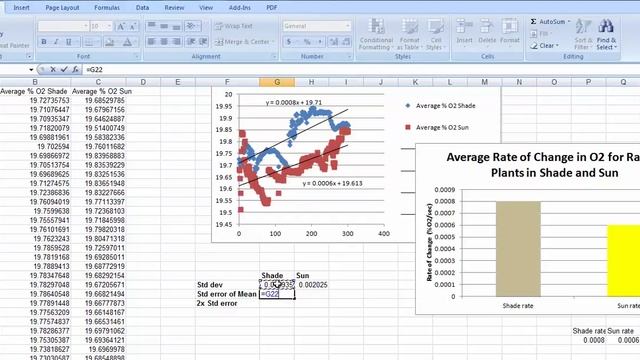Toggle Underline formatting button
Screen dimensions: 640x360
69,42
